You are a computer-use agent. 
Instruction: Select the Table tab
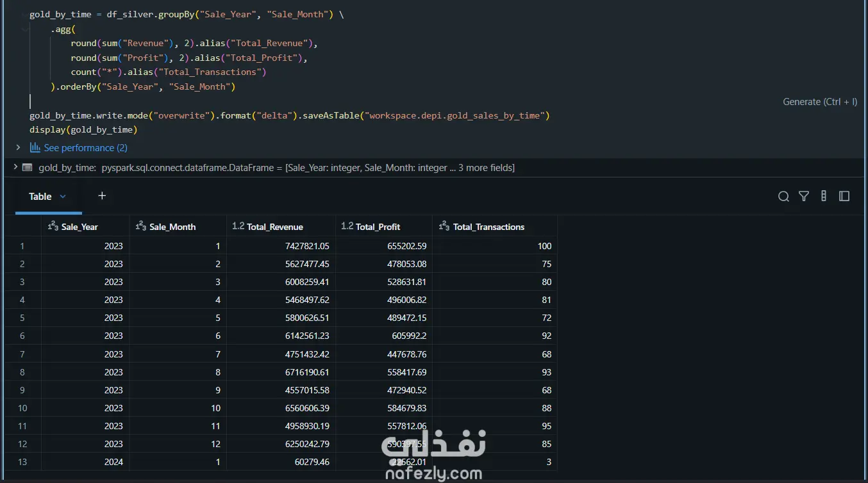pyautogui.click(x=40, y=197)
